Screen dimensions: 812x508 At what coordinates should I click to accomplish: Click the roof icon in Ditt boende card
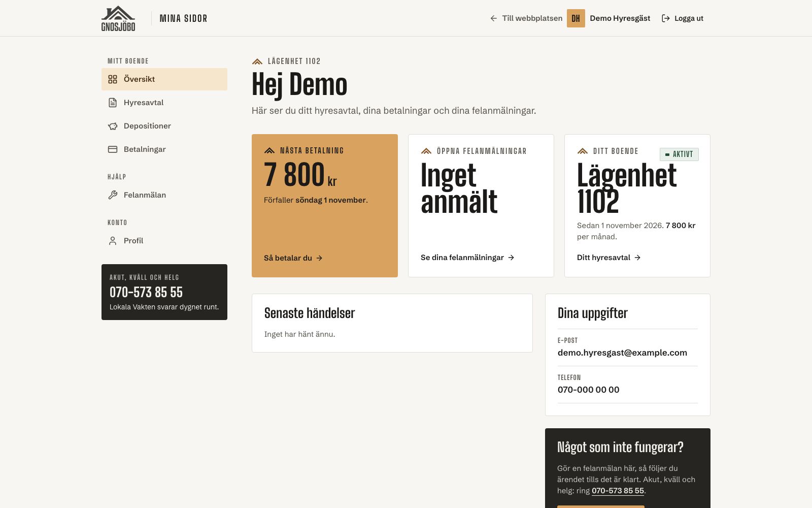pos(583,151)
